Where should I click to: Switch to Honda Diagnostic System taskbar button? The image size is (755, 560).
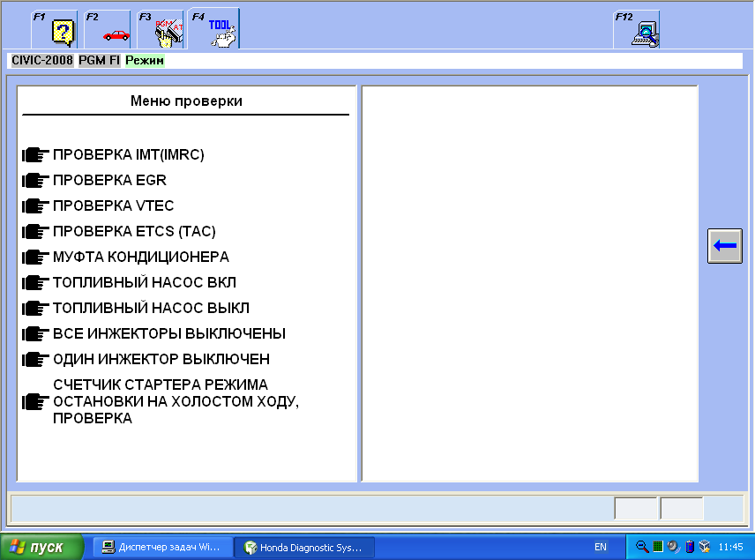click(304, 547)
